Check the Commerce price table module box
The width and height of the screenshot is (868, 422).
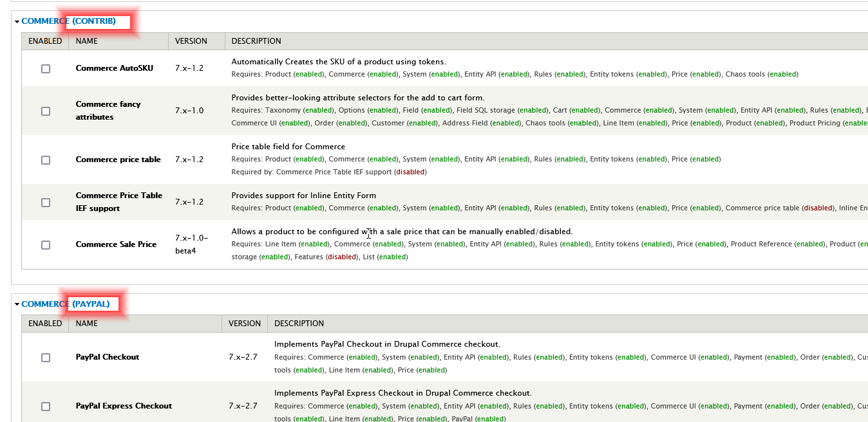pyautogui.click(x=46, y=160)
